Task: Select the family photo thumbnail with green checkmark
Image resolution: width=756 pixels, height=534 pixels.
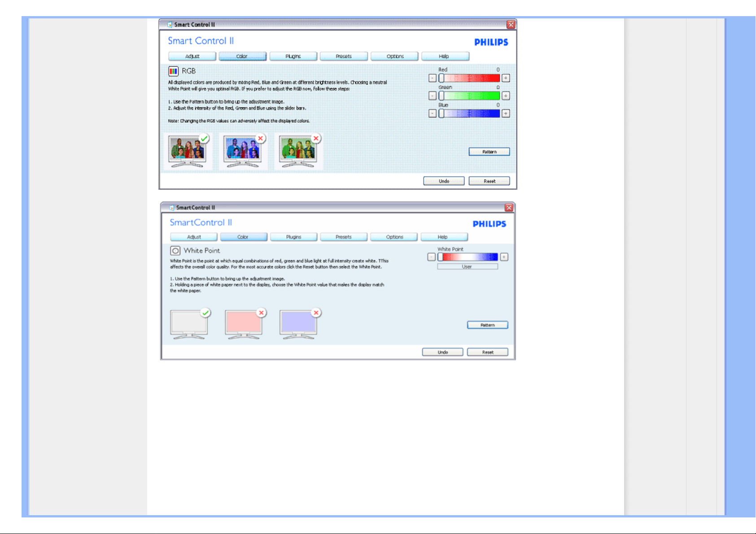Action: tap(188, 152)
